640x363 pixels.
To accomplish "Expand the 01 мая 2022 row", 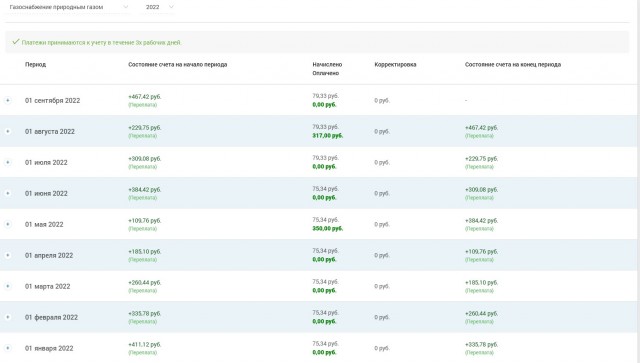I will point(8,224).
